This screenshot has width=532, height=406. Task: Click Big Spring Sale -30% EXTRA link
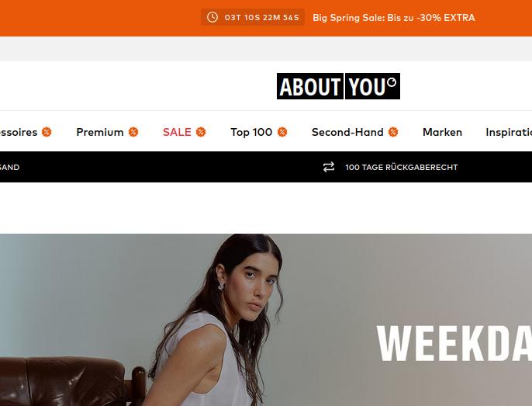(x=394, y=18)
